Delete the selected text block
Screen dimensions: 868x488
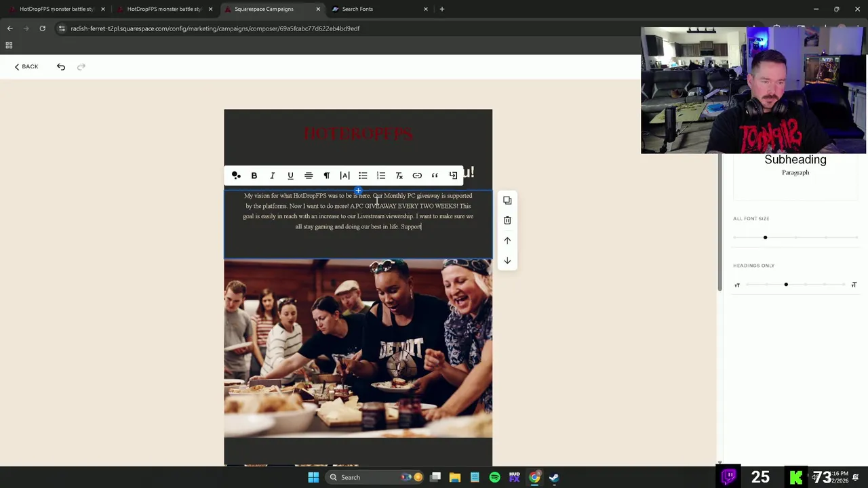507,220
